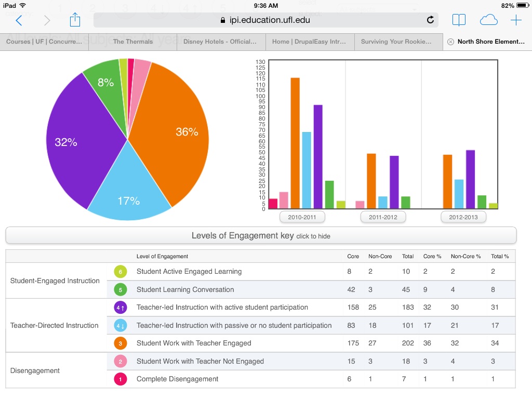Select the 2011-2012 year button

[383, 217]
